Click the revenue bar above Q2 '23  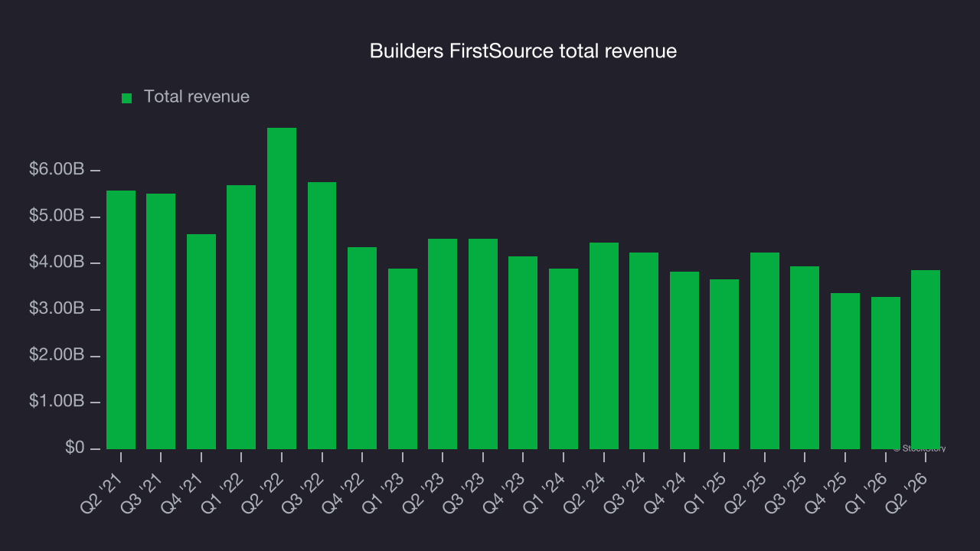point(443,344)
